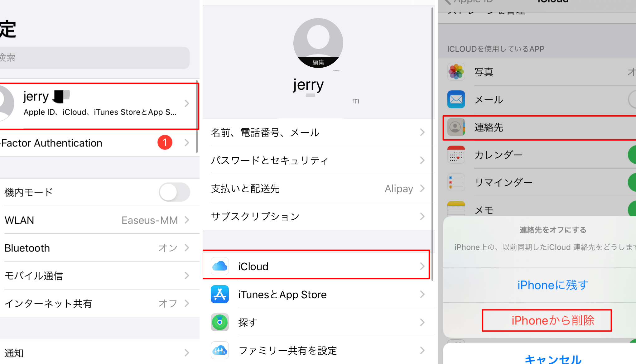Screen dimensions: 636x364
Task: Tap jerry's profile avatar in Apple ID
Action: coord(318,43)
